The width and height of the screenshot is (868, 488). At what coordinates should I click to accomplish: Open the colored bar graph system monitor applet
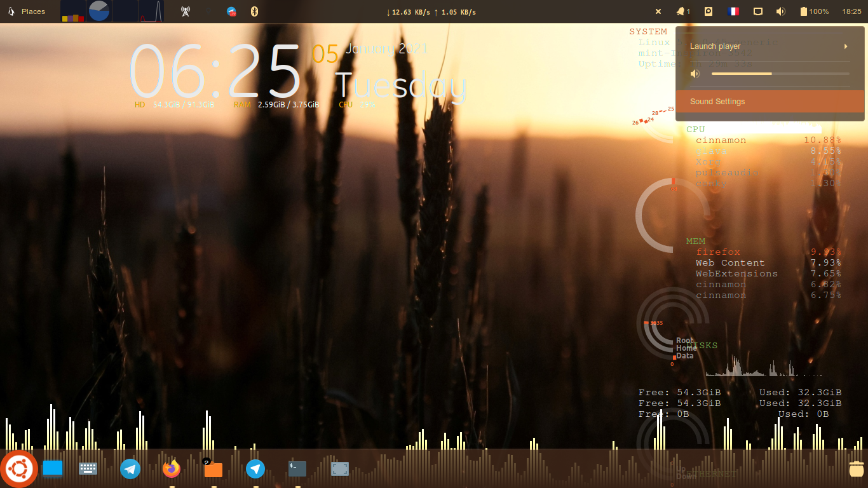click(x=73, y=11)
